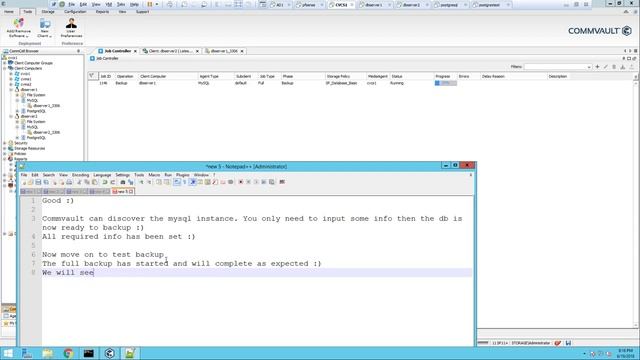Sort jobs by Job ID column header
The height and width of the screenshot is (360, 640).
pyautogui.click(x=105, y=76)
